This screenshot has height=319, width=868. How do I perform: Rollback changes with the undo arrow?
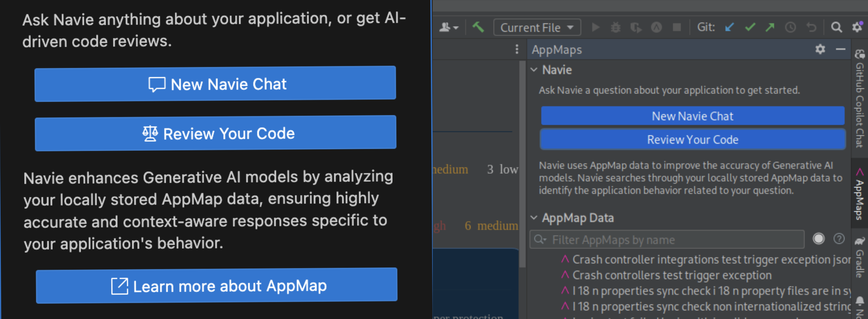click(x=811, y=27)
